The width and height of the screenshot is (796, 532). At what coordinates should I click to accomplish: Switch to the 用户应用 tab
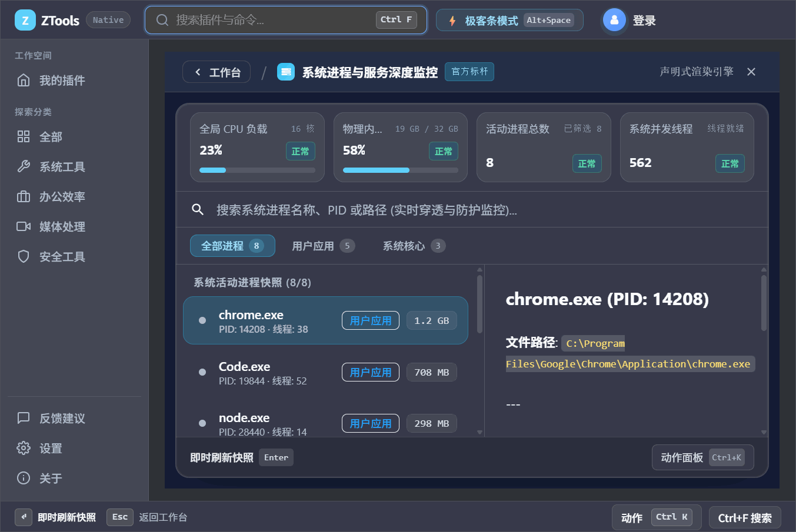point(323,246)
